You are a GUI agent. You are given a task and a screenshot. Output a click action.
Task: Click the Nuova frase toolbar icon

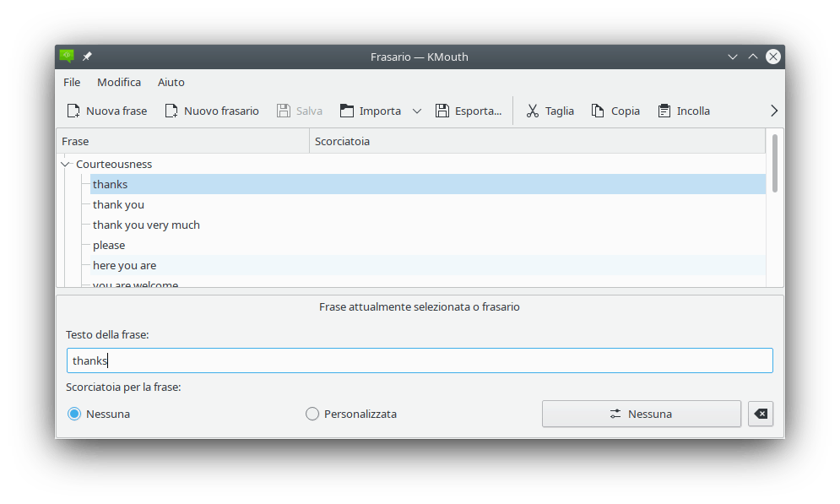(x=73, y=111)
